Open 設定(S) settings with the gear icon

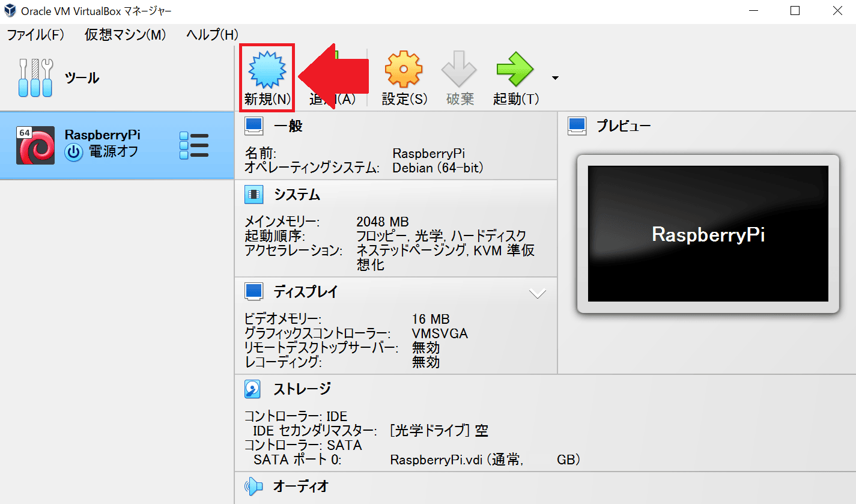pos(404,69)
